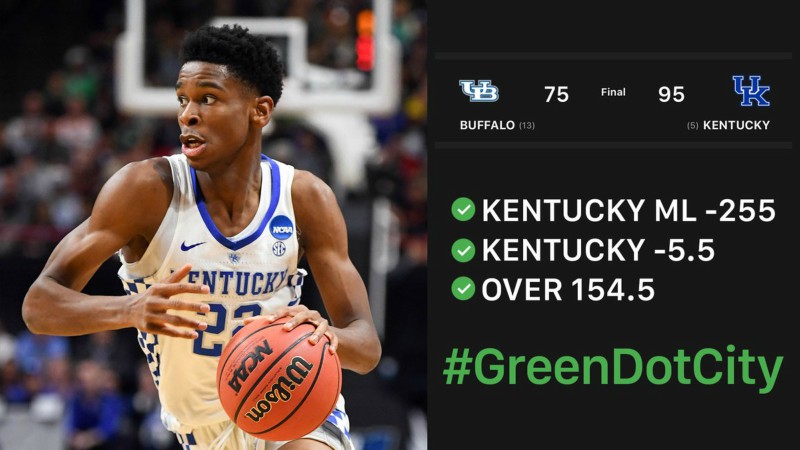The height and width of the screenshot is (450, 800).
Task: Click the OVER 154.5 pick text
Action: click(568, 290)
